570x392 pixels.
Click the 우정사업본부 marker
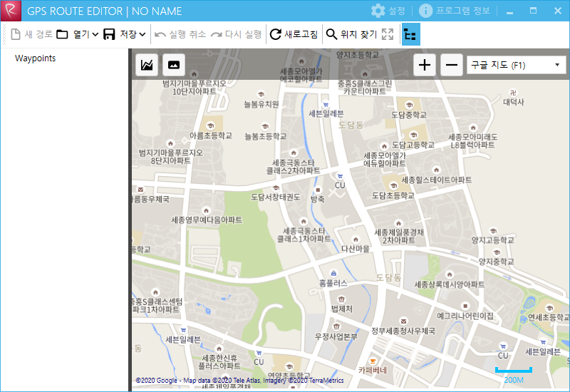click(336, 326)
